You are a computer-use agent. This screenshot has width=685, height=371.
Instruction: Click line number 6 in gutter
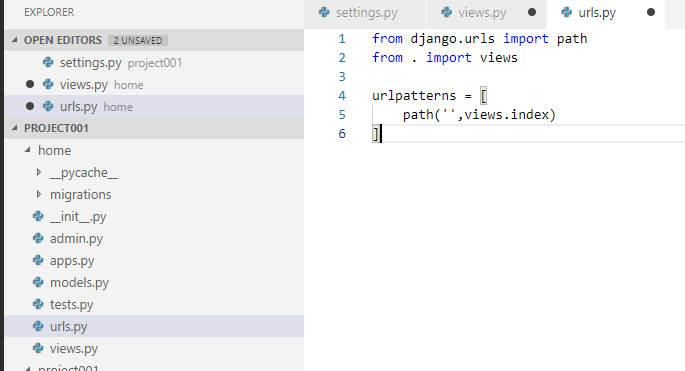point(342,134)
